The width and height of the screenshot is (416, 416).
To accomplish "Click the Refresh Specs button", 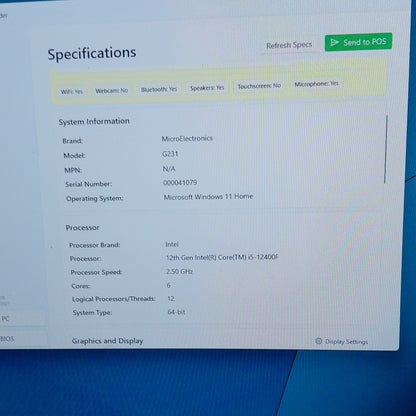I will tap(289, 45).
